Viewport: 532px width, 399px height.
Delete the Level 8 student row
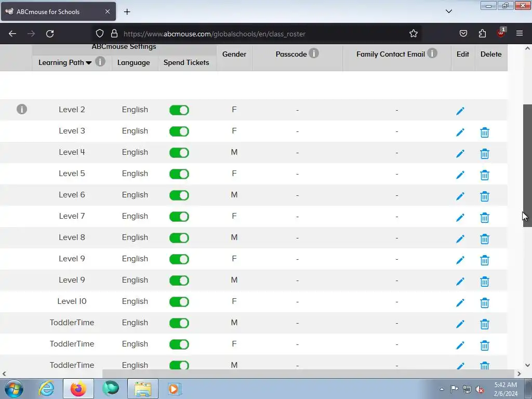pyautogui.click(x=485, y=239)
